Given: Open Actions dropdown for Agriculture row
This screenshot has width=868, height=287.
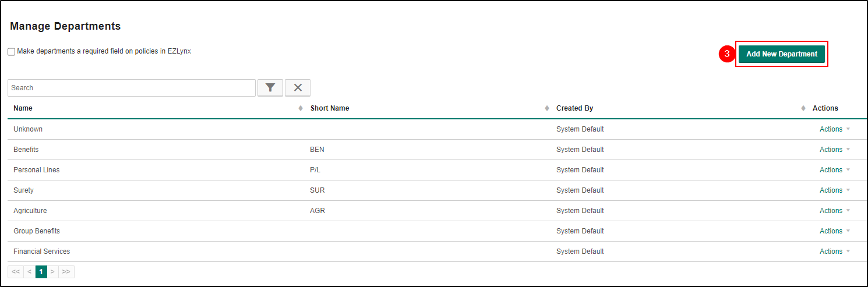Looking at the screenshot, I should pos(834,211).
